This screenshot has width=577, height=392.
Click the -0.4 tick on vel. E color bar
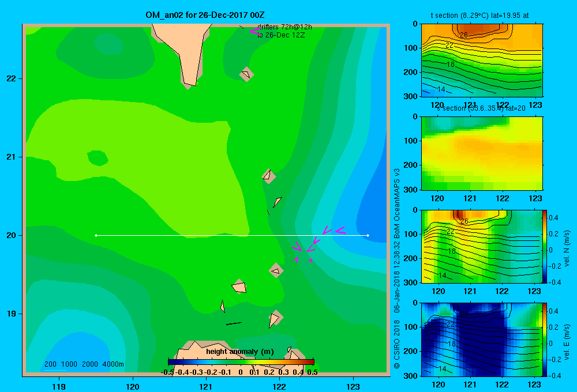554,375
